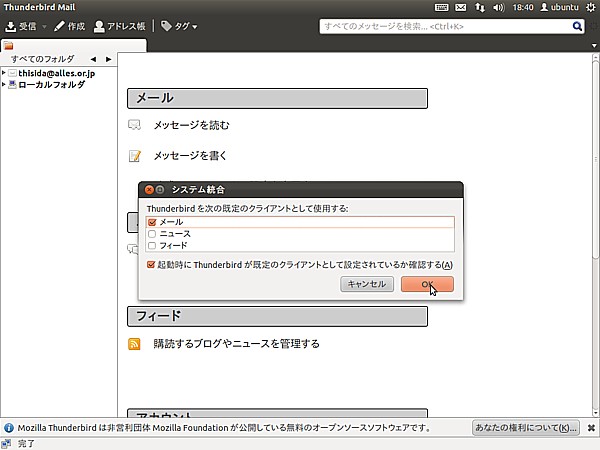Toggle the startup default-client check checkbox
This screenshot has height=450, width=600.
click(151, 265)
